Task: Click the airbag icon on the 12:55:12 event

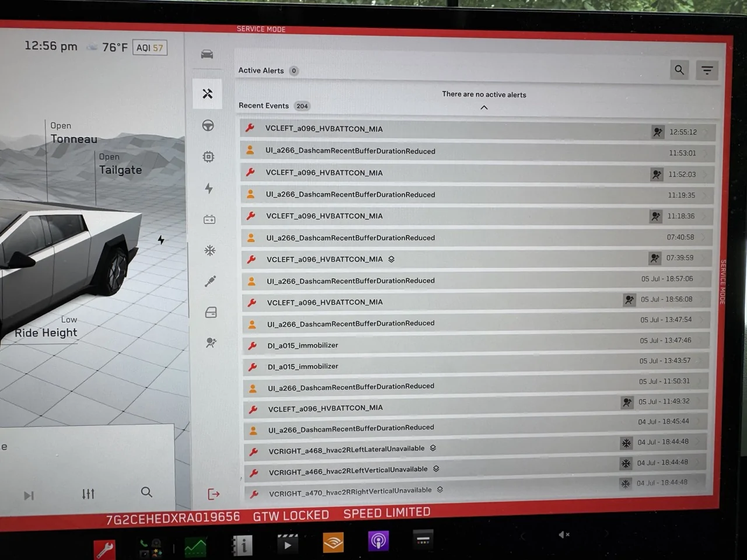Action: 658,132
